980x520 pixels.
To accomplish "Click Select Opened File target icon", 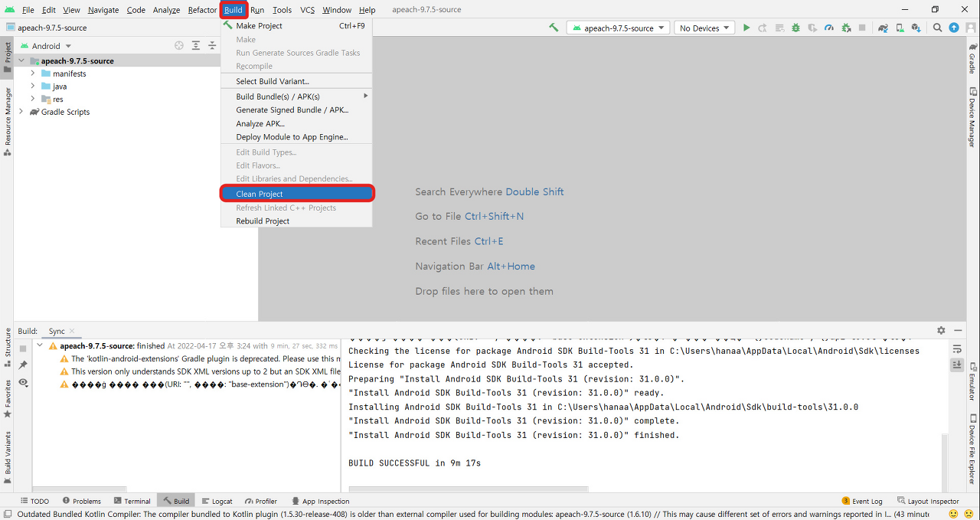I will pyautogui.click(x=179, y=46).
